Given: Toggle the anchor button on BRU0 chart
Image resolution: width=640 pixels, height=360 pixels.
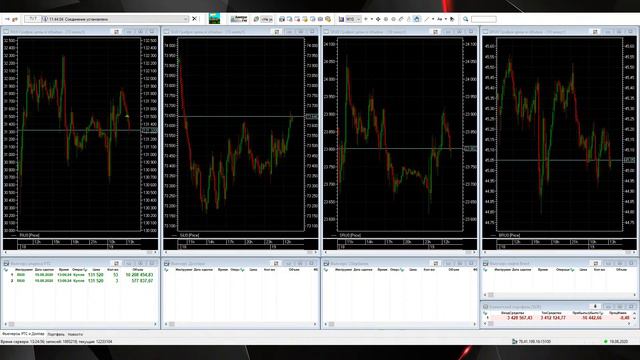Looking at the screenshot, I should (595, 31).
